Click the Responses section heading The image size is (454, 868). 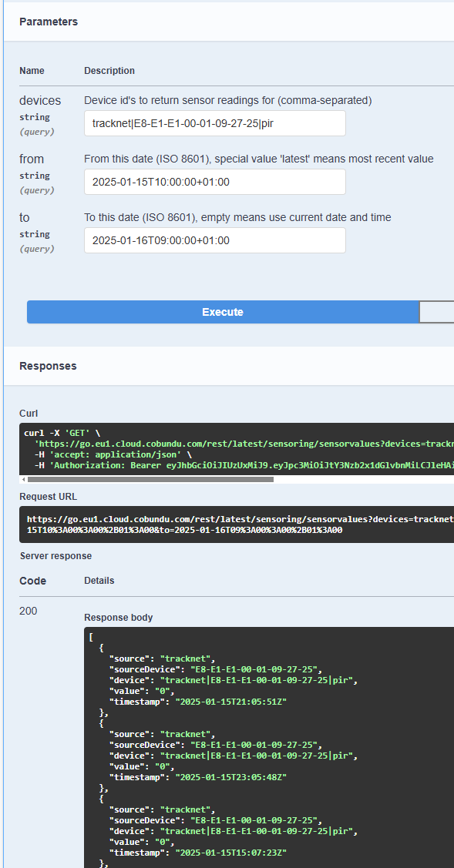point(49,366)
